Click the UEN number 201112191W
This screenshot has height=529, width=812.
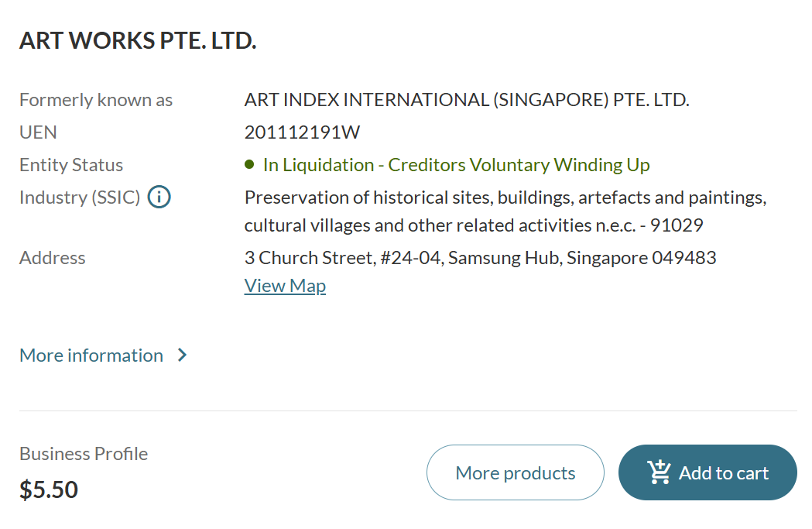(x=302, y=132)
